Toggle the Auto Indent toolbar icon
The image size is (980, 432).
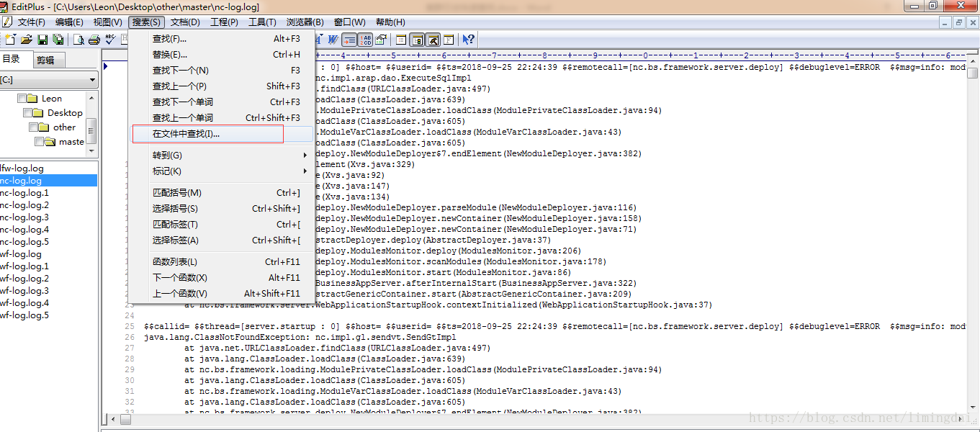tap(349, 40)
